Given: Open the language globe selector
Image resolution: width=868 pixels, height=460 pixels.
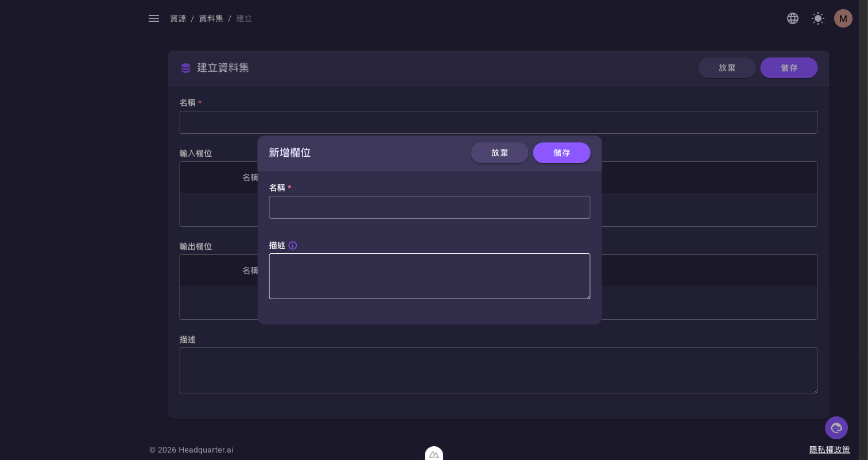Looking at the screenshot, I should pyautogui.click(x=793, y=18).
